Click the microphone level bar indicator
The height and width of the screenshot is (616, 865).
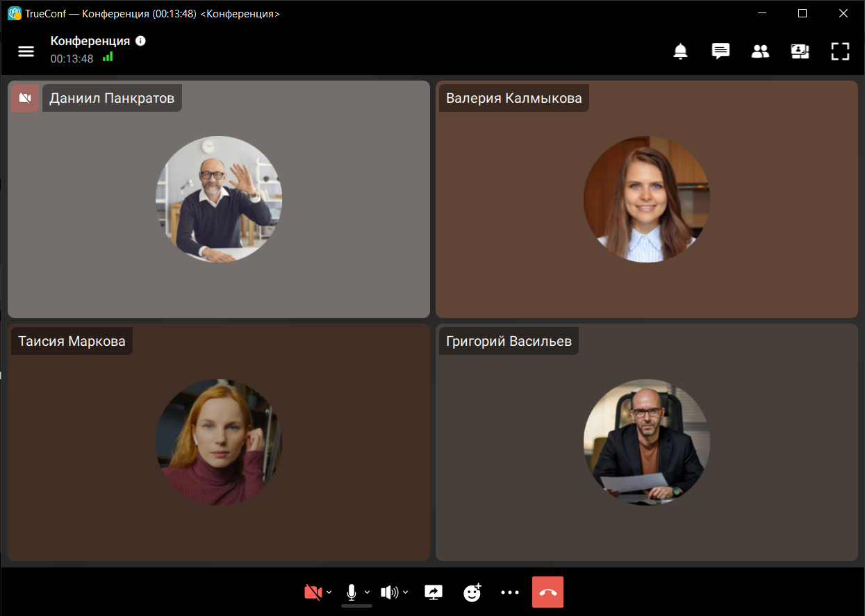pyautogui.click(x=356, y=606)
